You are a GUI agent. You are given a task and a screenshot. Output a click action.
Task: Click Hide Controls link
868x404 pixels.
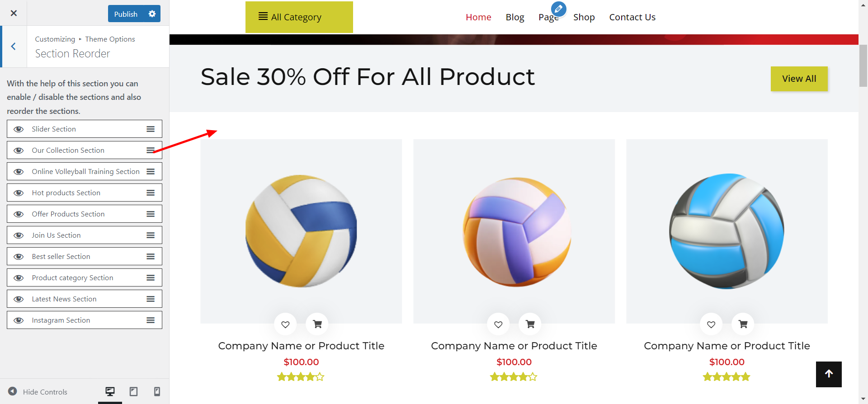[45, 392]
